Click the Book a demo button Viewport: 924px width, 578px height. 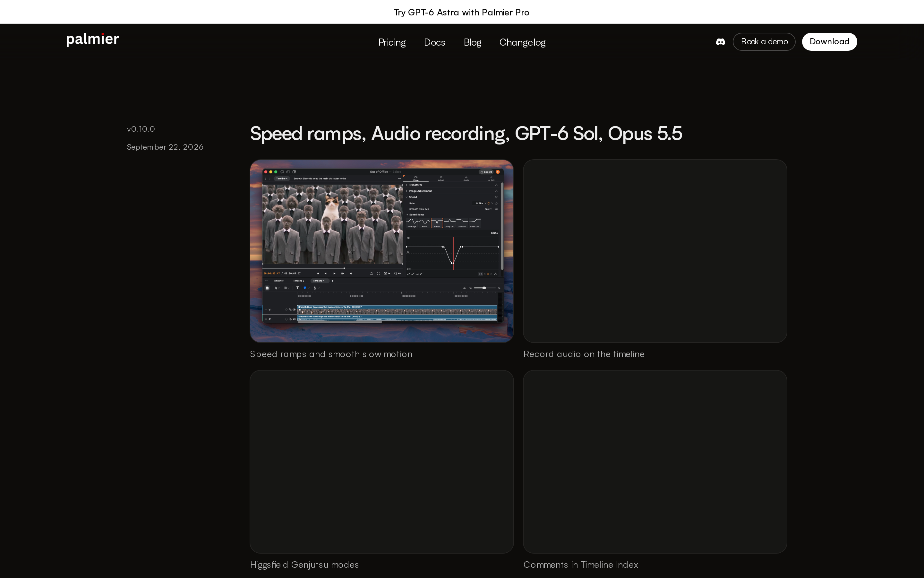(764, 42)
